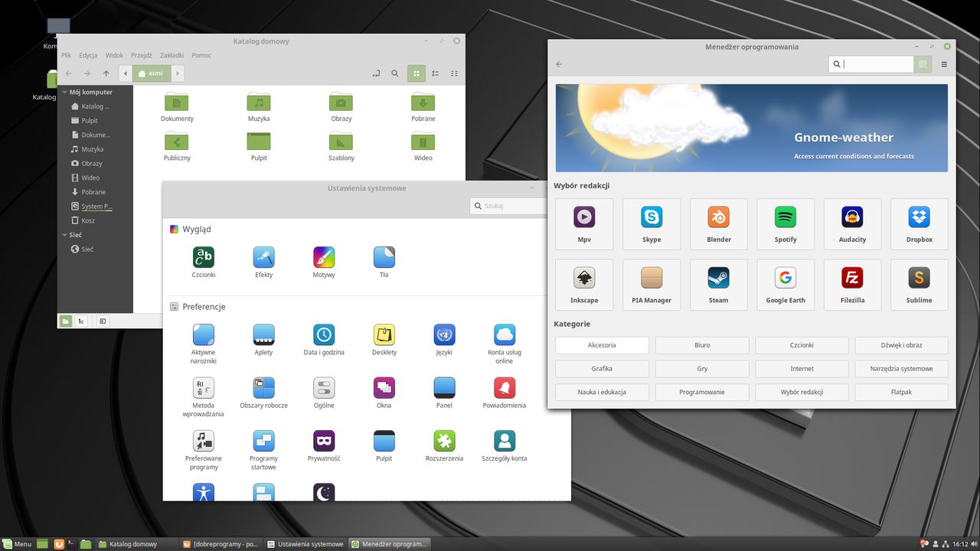Image resolution: width=980 pixels, height=551 pixels.
Task: Open Steam in Software Manager
Action: [718, 285]
